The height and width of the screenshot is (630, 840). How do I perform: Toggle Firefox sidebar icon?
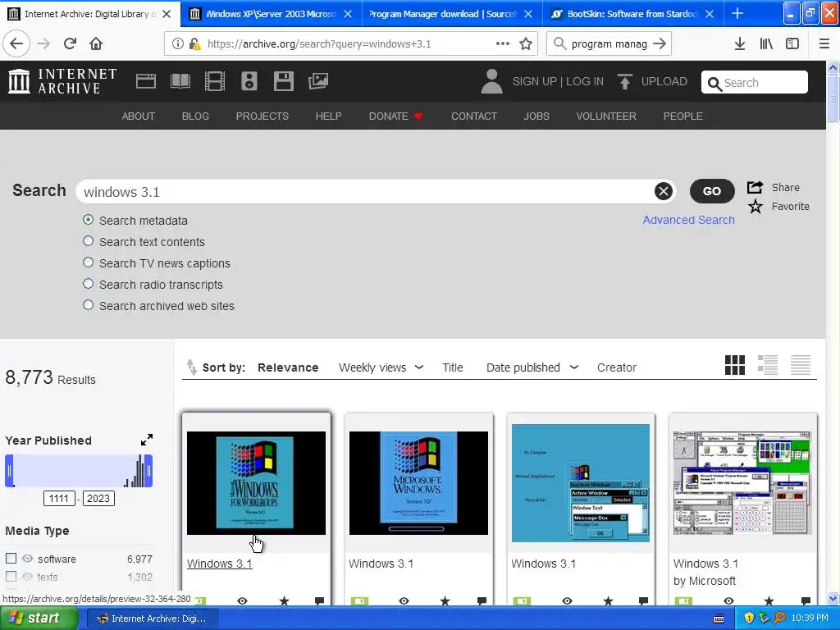pos(792,44)
